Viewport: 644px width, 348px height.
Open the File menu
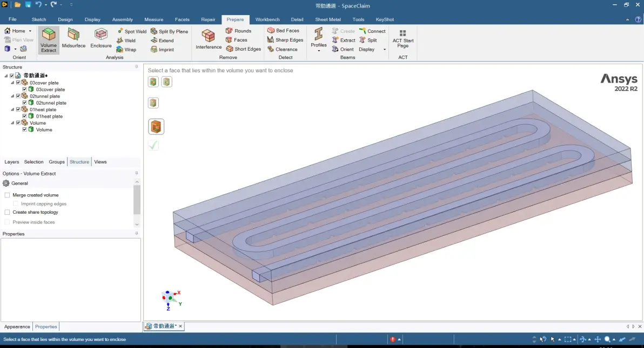[13, 19]
